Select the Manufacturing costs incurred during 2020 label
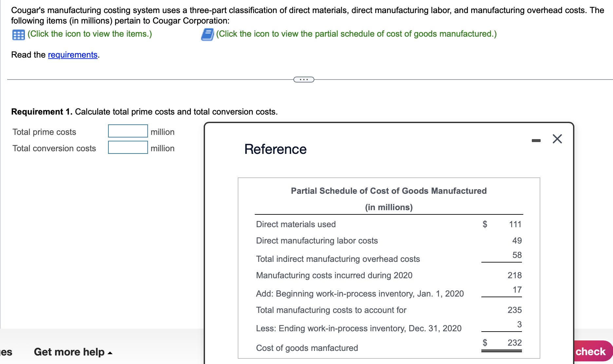Viewport: 613px width, 364px height. pos(334,275)
